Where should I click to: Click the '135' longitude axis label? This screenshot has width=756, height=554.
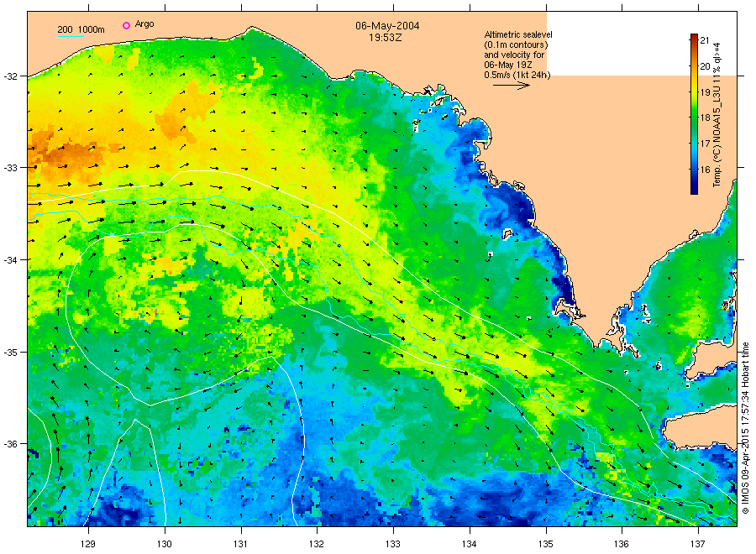coord(546,544)
